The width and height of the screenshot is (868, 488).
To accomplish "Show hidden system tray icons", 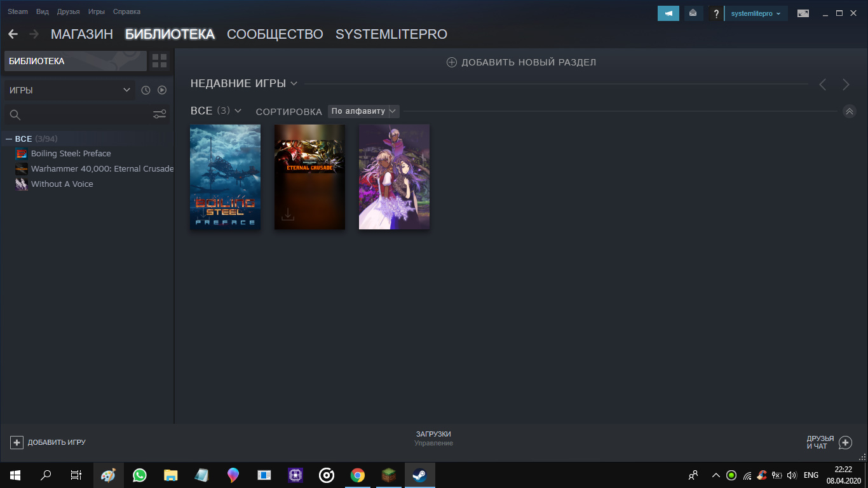I will (x=715, y=475).
